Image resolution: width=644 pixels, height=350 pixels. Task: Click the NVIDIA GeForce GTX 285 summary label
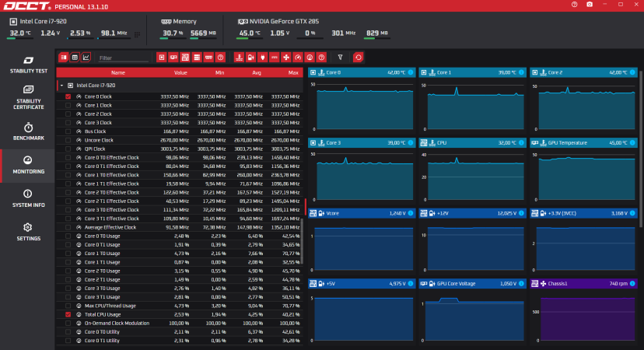(x=284, y=21)
